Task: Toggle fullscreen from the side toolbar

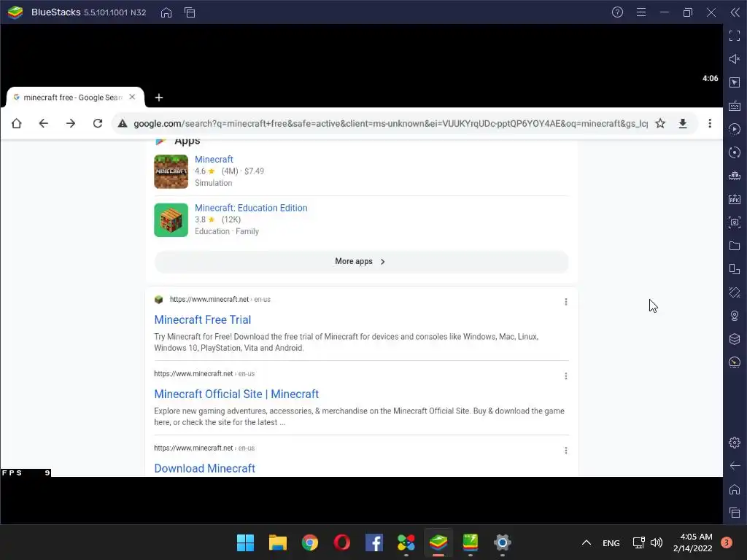Action: coord(735,36)
